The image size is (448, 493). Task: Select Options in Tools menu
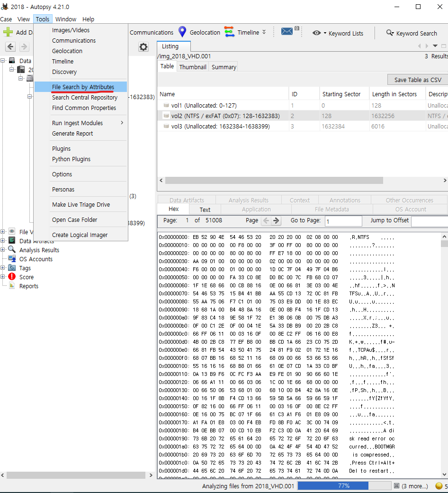81,174
